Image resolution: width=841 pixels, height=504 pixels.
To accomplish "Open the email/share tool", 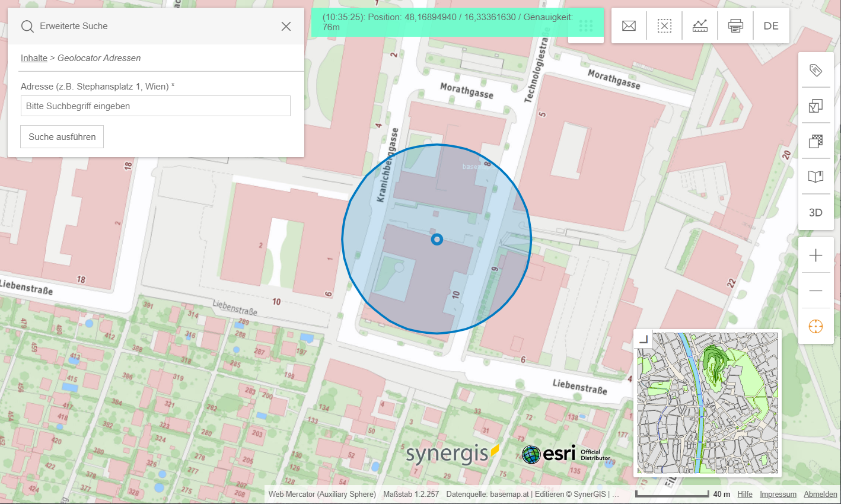I will point(629,25).
